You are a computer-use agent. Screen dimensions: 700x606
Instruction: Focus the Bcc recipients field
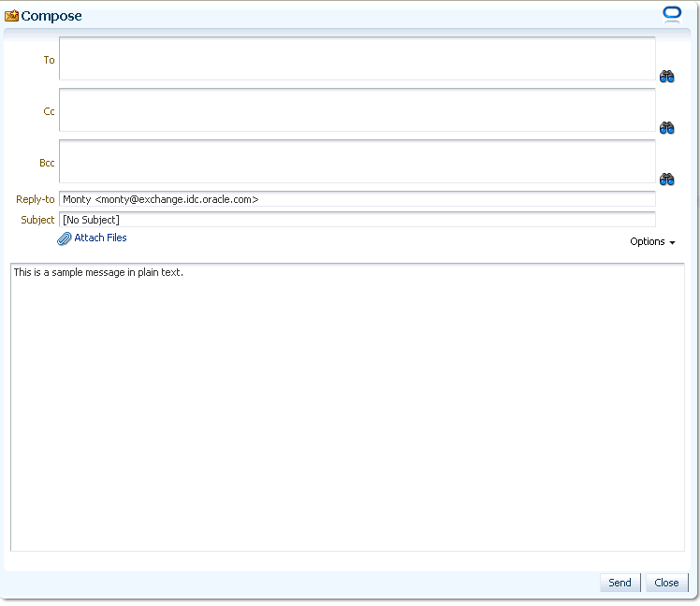click(x=357, y=161)
